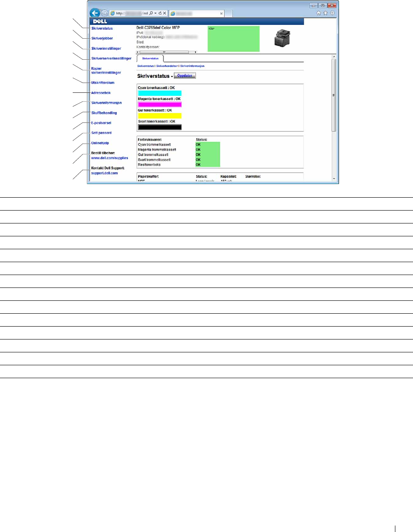Screen dimensions: 413x532
Task: Click the scroll right arrow in the info frame
Action: pos(196,52)
